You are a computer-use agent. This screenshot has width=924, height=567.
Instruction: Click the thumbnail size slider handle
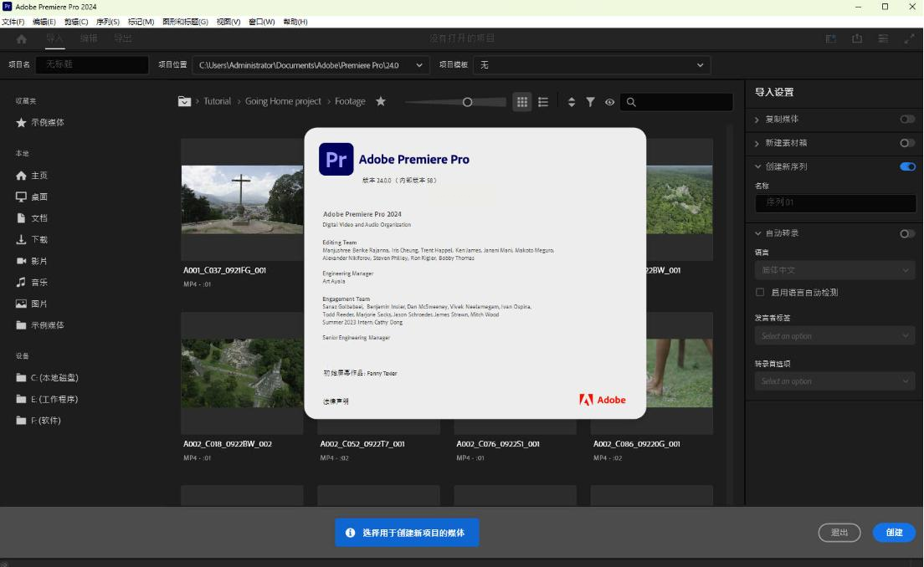[467, 102]
